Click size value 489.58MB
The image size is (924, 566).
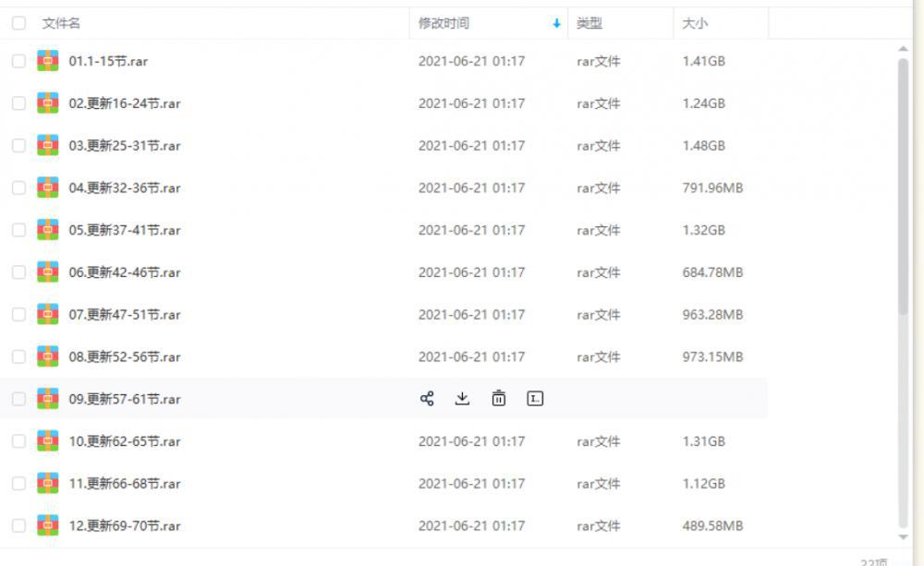[x=712, y=525]
